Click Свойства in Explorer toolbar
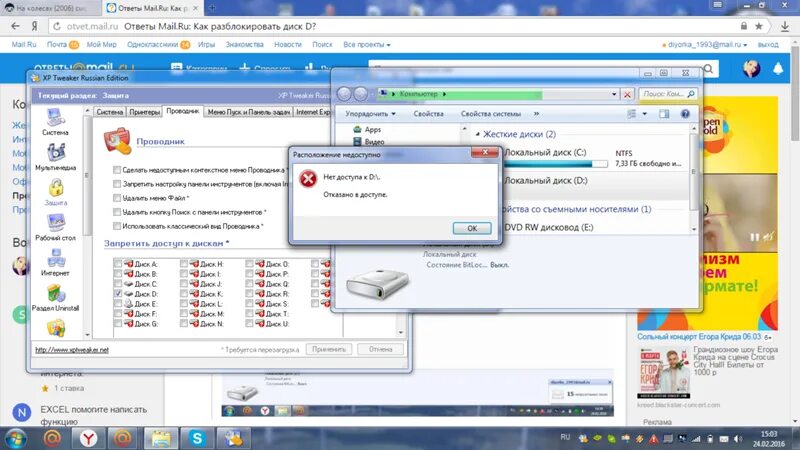This screenshot has width=800, height=450. pos(428,114)
